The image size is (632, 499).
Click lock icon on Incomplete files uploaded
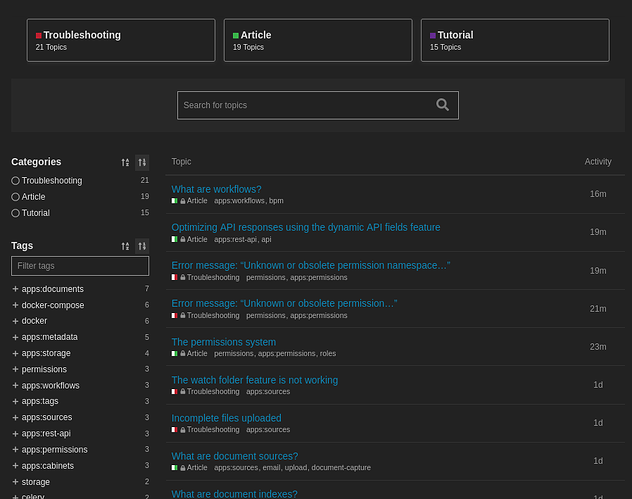click(x=183, y=430)
